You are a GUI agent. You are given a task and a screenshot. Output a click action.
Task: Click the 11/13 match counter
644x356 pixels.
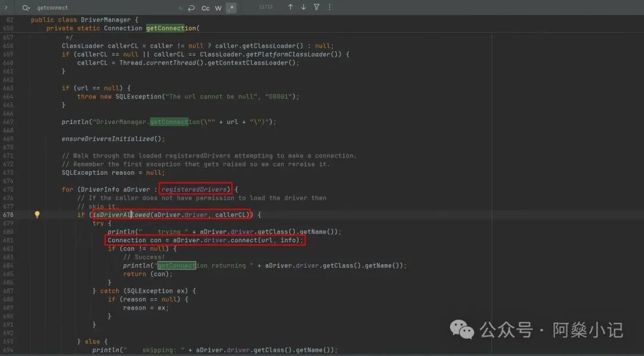click(x=266, y=7)
